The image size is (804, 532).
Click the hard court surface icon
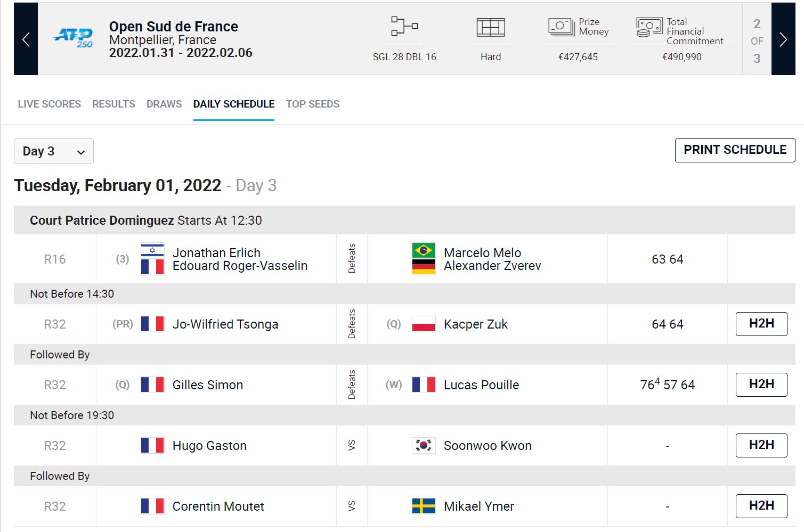coord(490,27)
